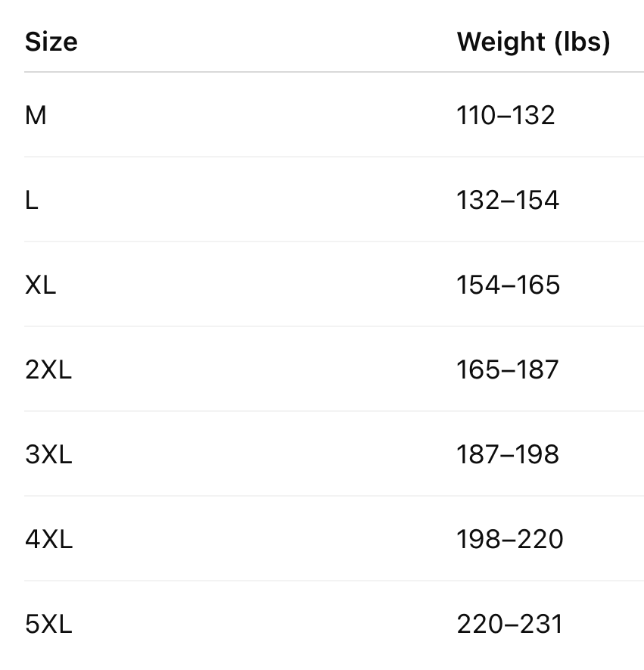Screen dimensions: 644x670
Task: Select the 3XL size cell
Action: pyautogui.click(x=48, y=454)
